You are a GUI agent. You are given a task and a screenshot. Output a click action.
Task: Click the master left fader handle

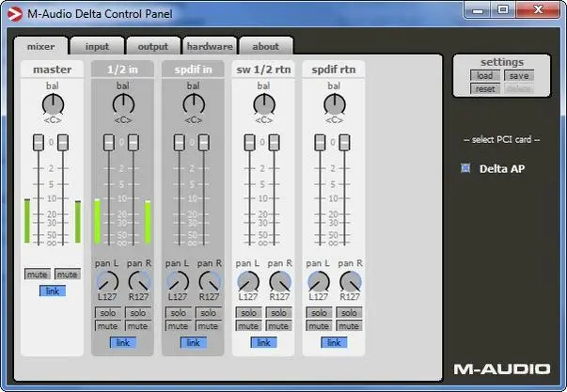(x=39, y=143)
